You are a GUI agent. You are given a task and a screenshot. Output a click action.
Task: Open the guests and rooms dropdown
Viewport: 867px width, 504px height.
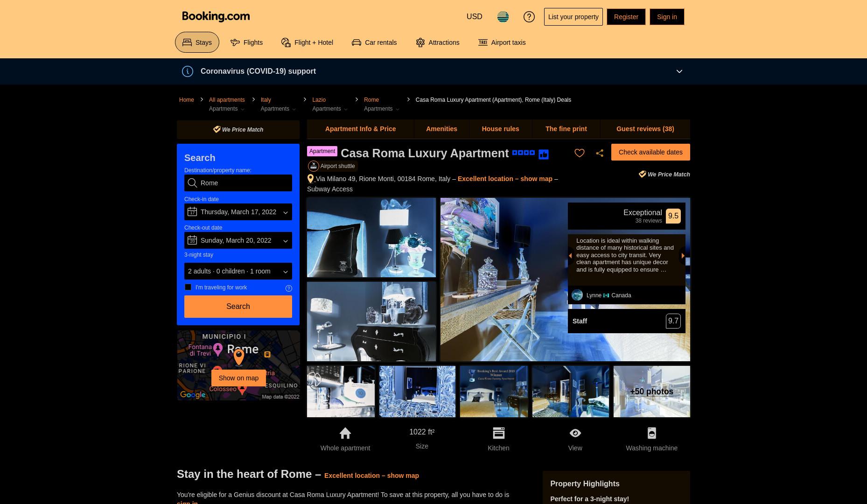pos(238,271)
